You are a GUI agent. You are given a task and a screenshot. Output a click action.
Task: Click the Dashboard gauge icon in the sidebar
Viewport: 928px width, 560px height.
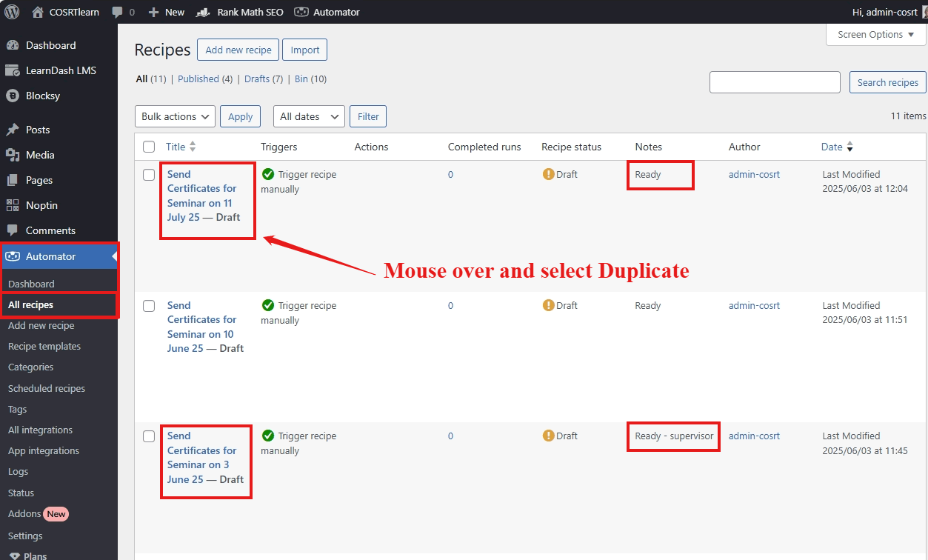(x=13, y=45)
